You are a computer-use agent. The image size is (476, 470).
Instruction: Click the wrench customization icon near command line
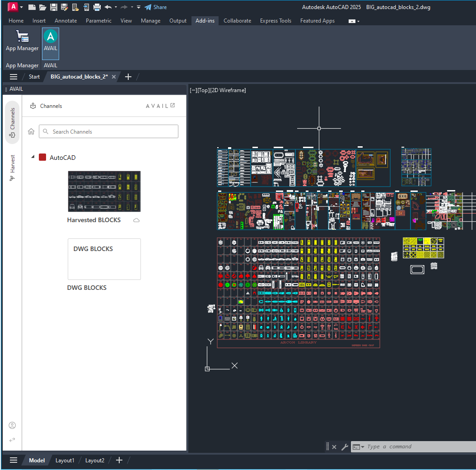[345, 447]
